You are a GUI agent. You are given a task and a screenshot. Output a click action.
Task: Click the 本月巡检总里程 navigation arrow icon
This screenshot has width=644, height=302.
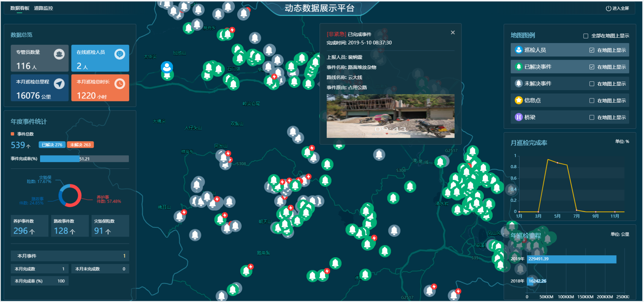[x=59, y=84]
